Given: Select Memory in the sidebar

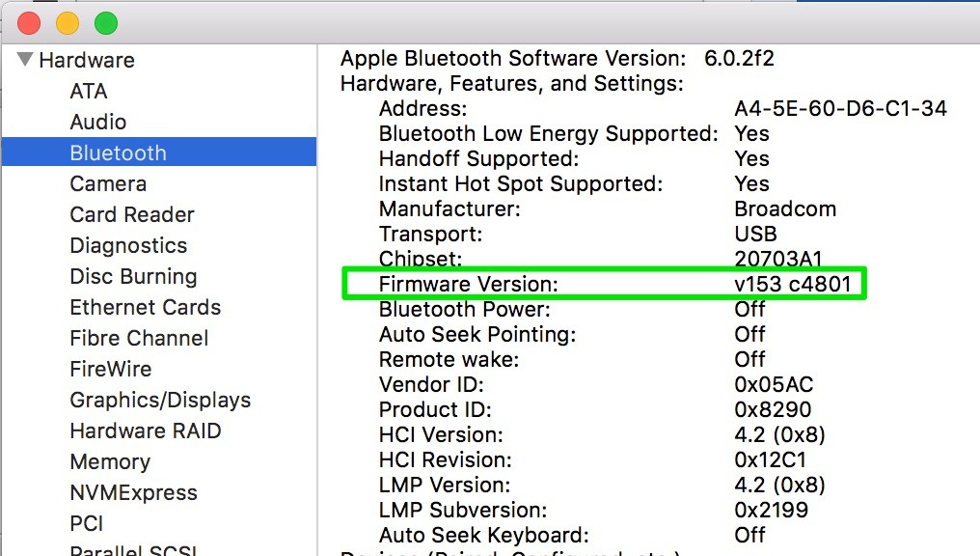Looking at the screenshot, I should tap(110, 462).
